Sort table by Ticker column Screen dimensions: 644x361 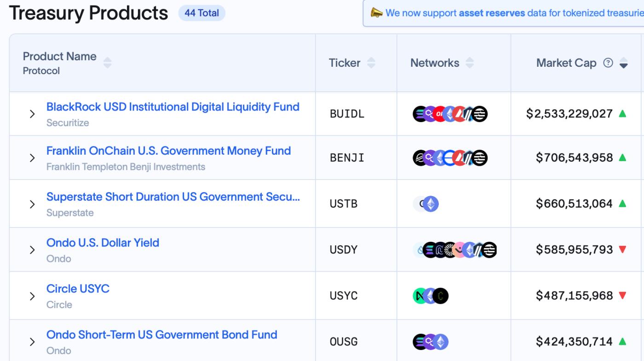click(x=371, y=63)
